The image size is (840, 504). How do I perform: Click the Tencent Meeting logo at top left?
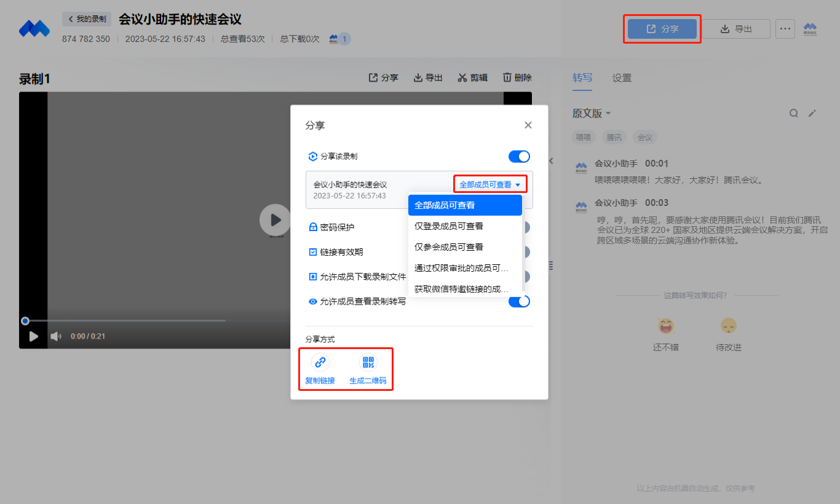point(34,29)
